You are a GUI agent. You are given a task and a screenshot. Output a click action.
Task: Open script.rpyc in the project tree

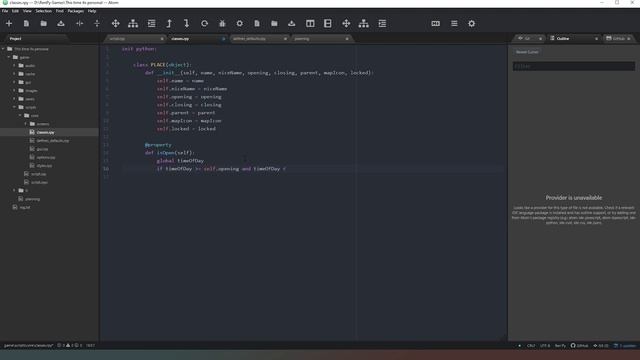coord(39,182)
